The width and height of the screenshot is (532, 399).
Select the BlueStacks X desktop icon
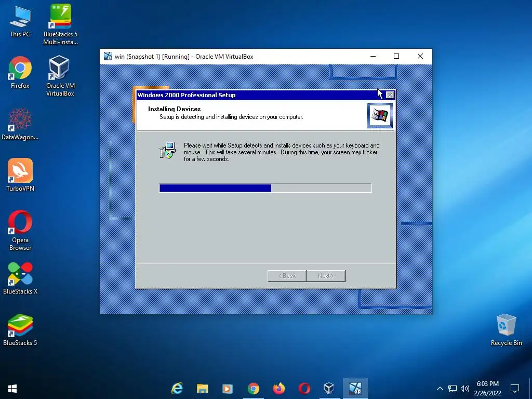pos(20,278)
